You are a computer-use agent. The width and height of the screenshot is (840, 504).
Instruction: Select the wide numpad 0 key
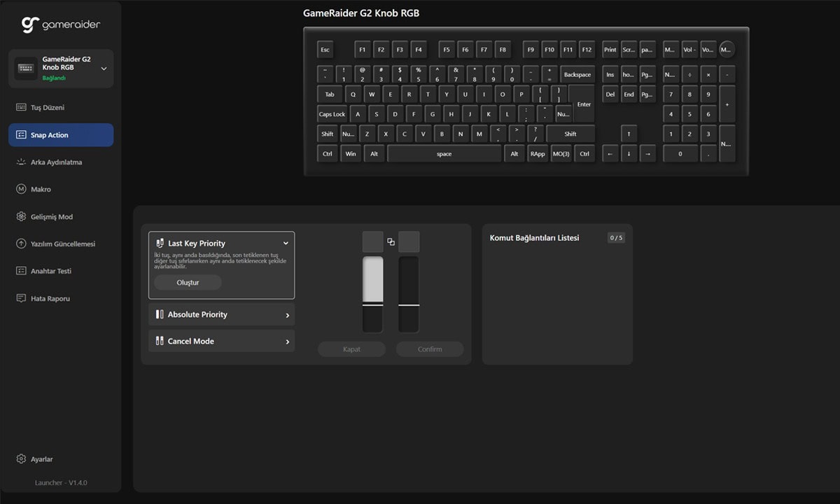680,154
